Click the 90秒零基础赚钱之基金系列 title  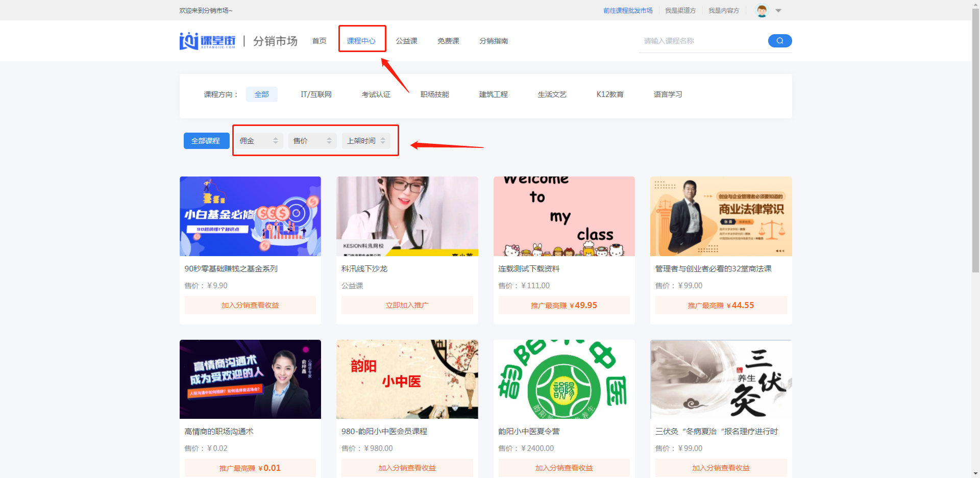(231, 268)
